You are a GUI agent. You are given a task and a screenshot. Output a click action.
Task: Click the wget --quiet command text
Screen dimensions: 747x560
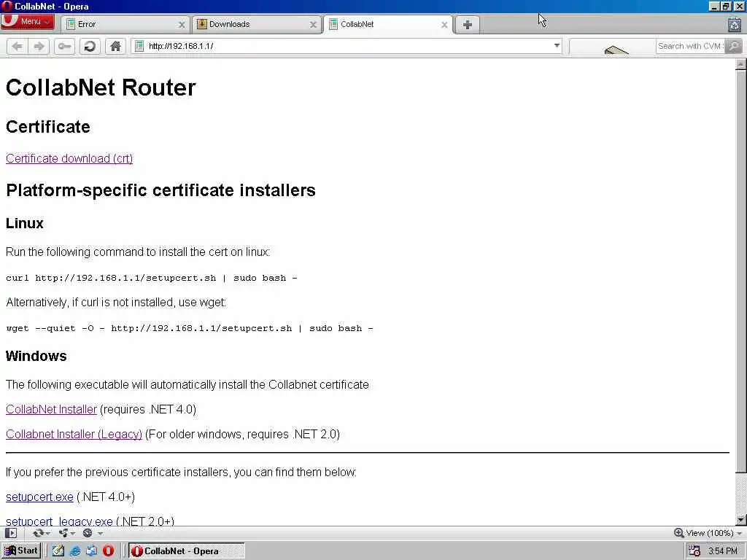coord(189,328)
